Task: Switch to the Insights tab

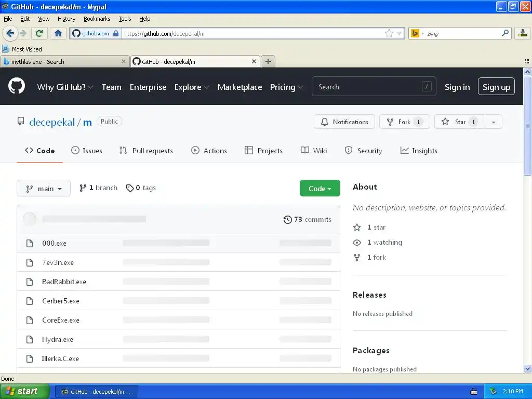Action: coord(419,151)
